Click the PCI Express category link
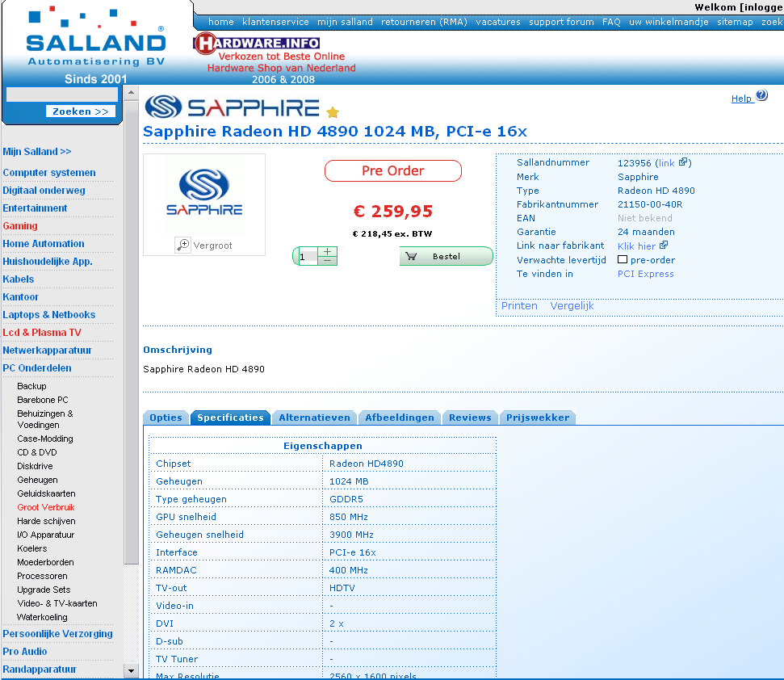This screenshot has height=680, width=784. tap(645, 274)
